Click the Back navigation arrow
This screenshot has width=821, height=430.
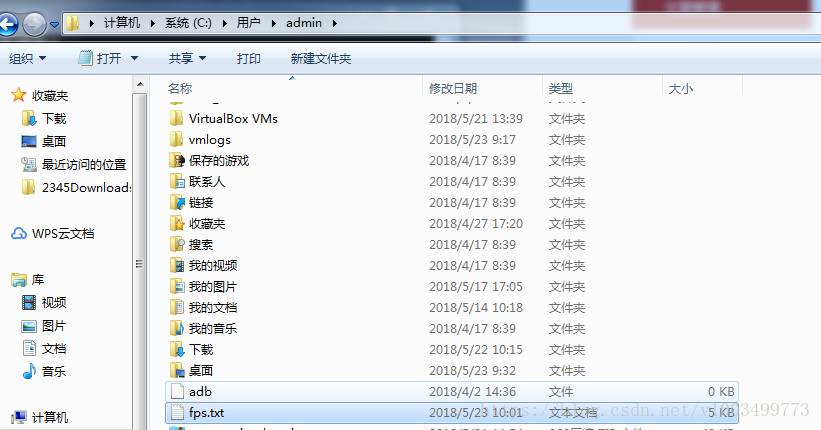[x=7, y=24]
